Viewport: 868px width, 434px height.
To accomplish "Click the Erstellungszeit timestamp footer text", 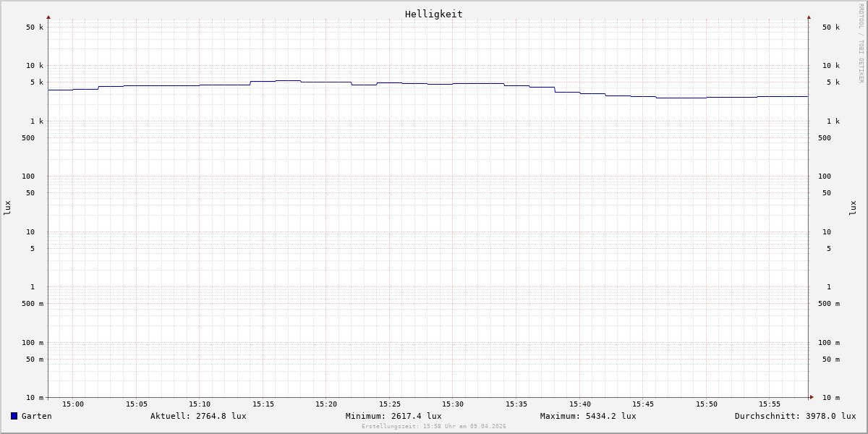I will pos(434,426).
